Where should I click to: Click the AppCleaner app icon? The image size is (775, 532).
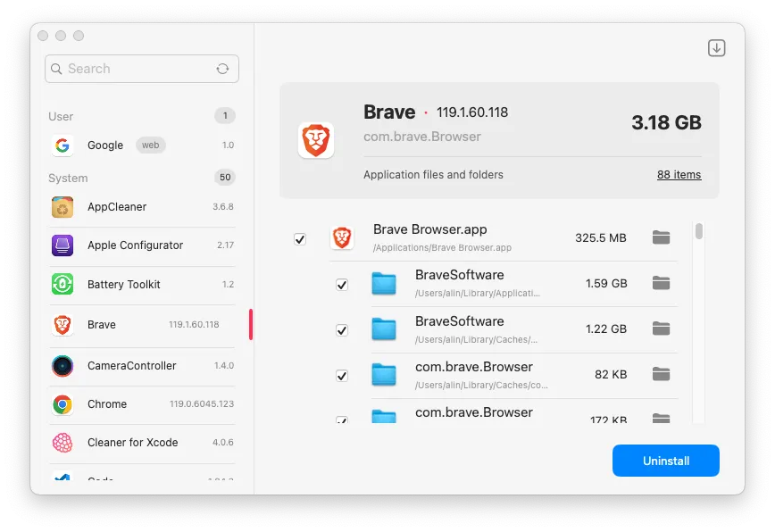point(62,207)
